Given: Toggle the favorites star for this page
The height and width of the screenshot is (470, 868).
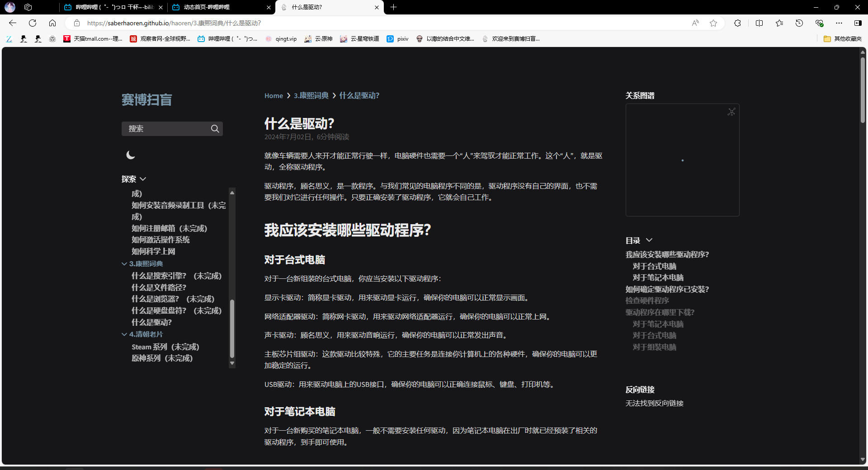Looking at the screenshot, I should [713, 23].
